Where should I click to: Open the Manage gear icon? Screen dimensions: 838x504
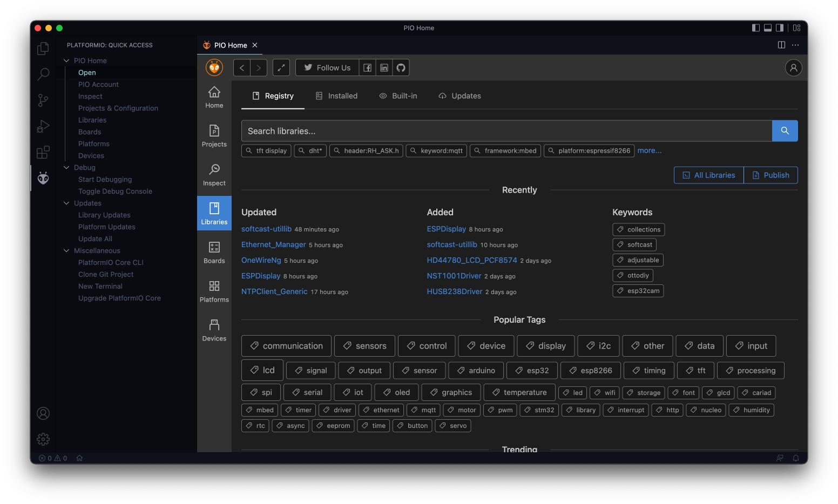pyautogui.click(x=43, y=439)
